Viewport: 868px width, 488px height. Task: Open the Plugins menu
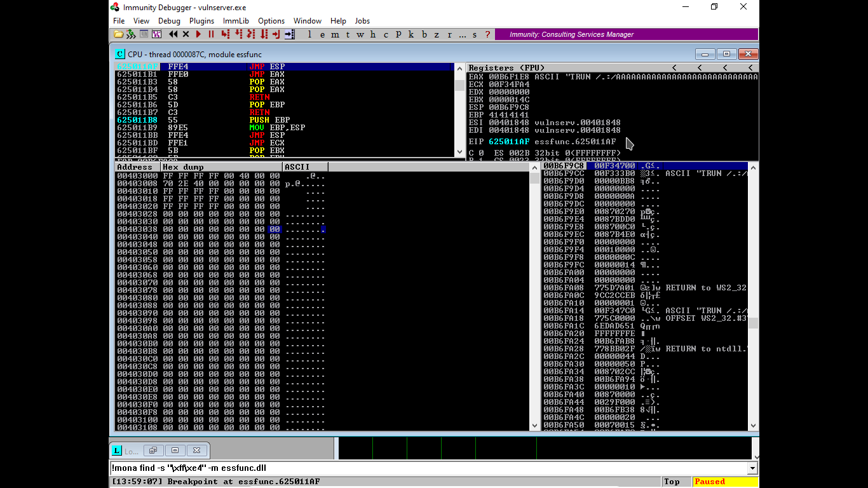(x=201, y=21)
